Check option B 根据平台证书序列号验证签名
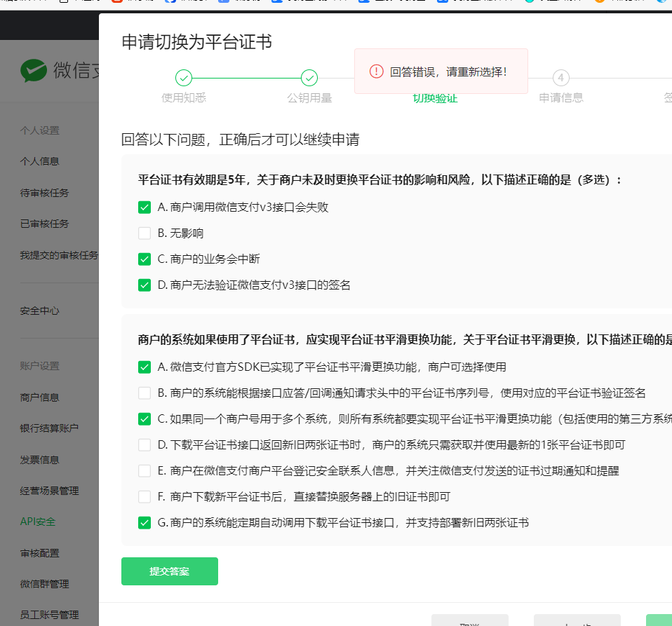This screenshot has width=672, height=626. 145,393
